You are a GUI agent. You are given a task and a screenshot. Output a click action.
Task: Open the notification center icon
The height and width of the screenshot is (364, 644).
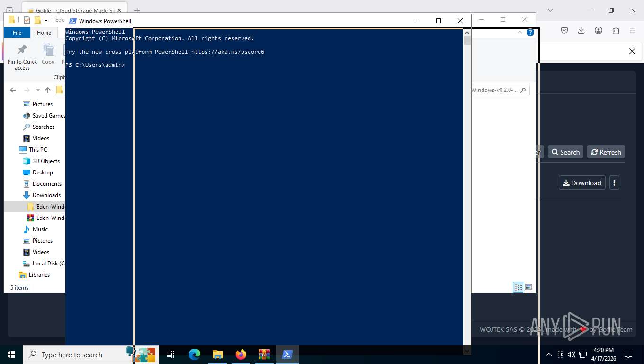[628, 355]
